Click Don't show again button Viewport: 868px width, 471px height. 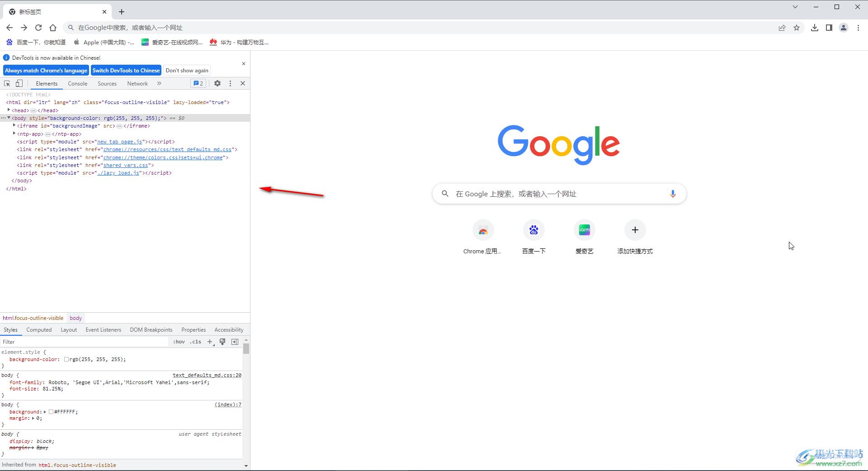point(187,71)
